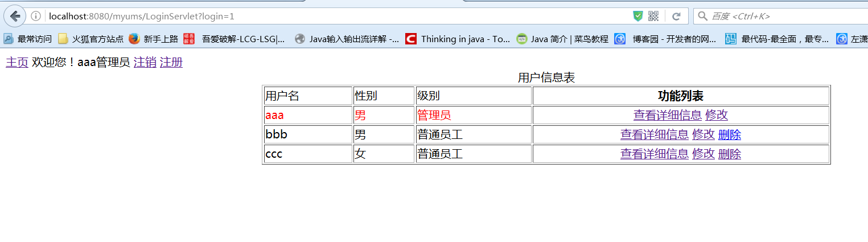868x242 pixels.
Task: Click the browser back arrow button
Action: click(15, 16)
